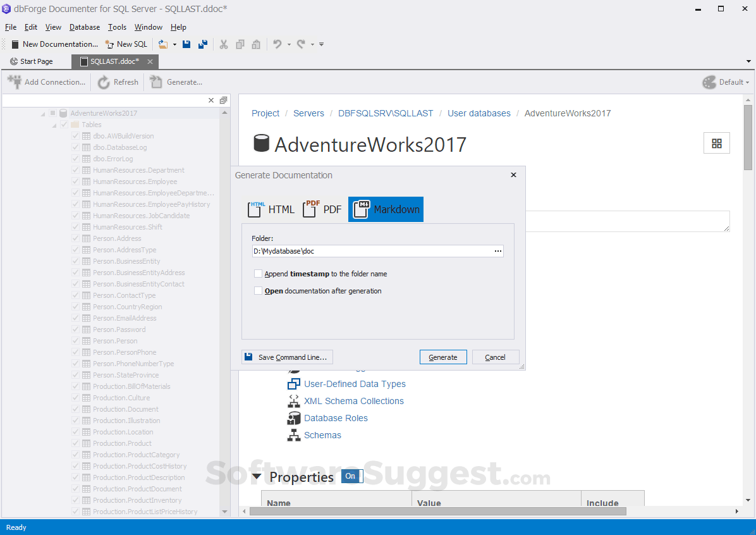Enable Open documentation after generation
756x535 pixels.
click(258, 291)
